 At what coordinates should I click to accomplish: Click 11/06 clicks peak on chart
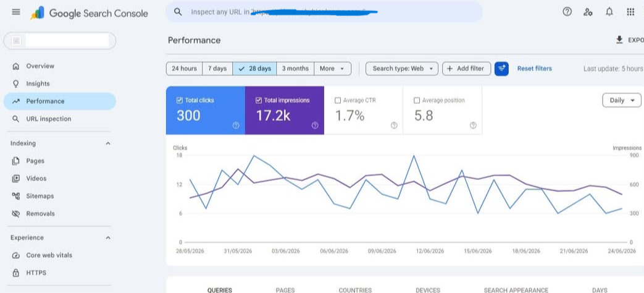414,156
